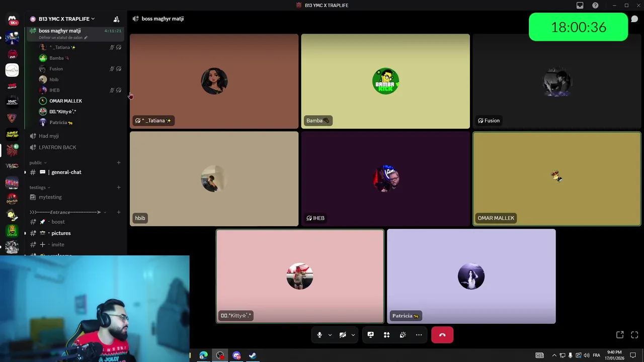Click OMAR MALLEK in the voice member list
Viewport: 644px width, 362px height.
pyautogui.click(x=80, y=101)
